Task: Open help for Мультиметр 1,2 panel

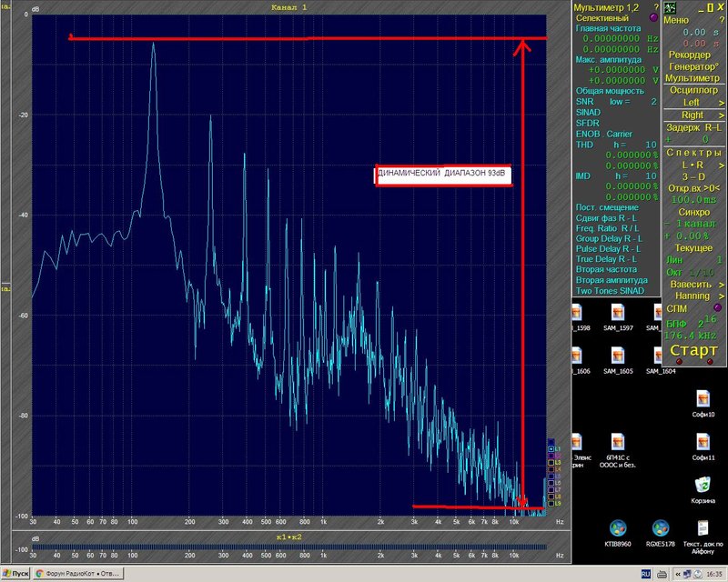Action: (656, 7)
